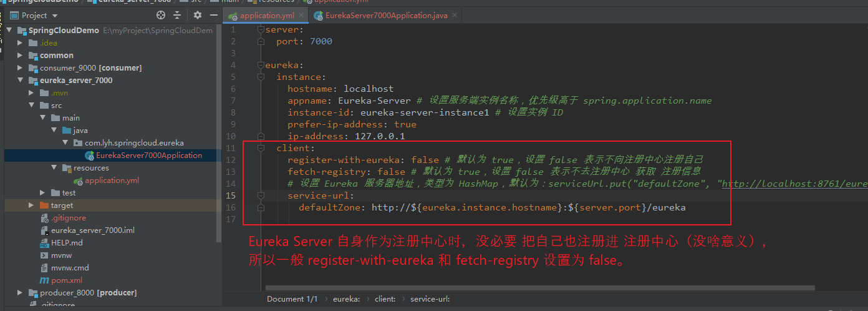Click the orange target folder icon
Screen dimensions: 868x311
(x=44, y=205)
